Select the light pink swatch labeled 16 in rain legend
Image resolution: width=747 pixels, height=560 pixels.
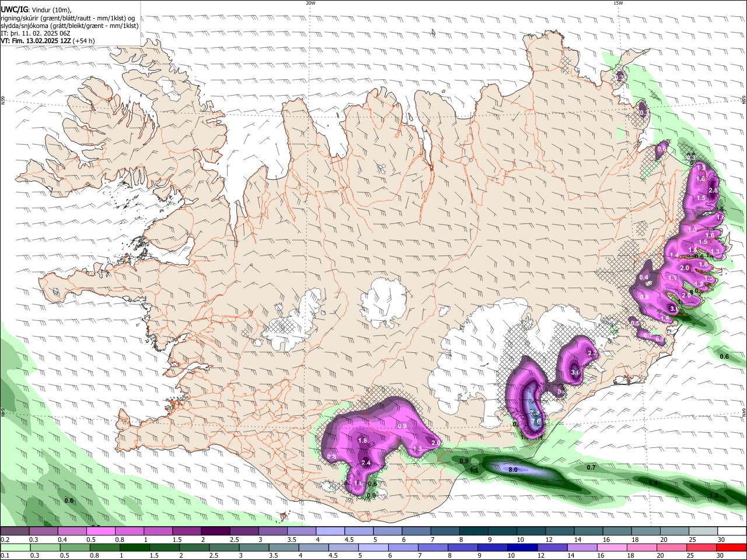pyautogui.click(x=612, y=547)
